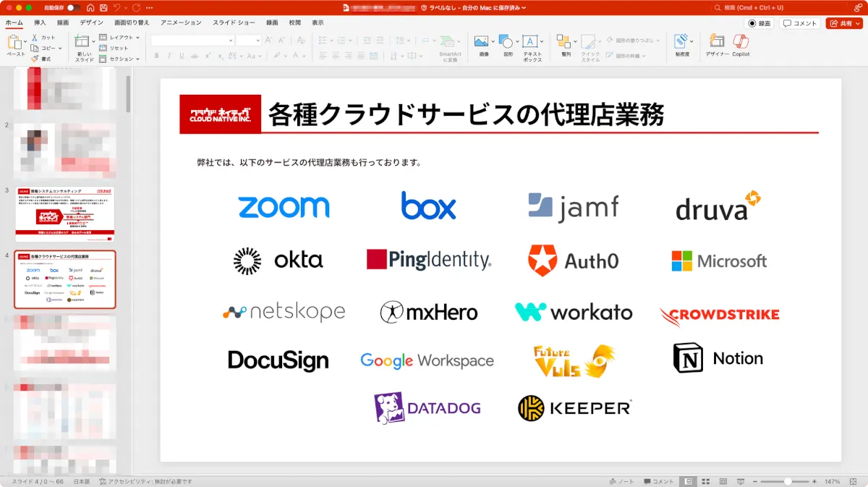Open the 図形の塗りつぶし dropdown

pyautogui.click(x=633, y=41)
